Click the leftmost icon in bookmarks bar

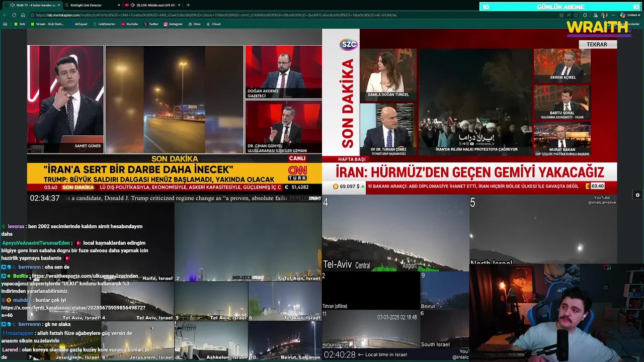5,24
